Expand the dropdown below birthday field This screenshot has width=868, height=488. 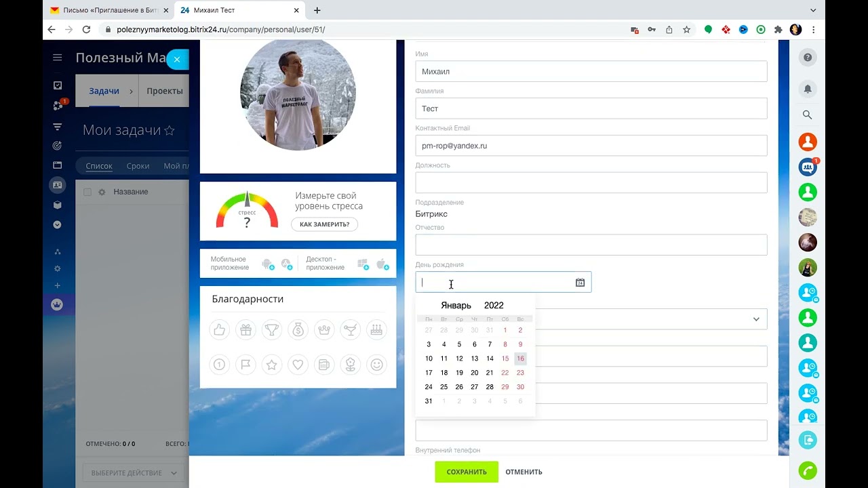756,319
